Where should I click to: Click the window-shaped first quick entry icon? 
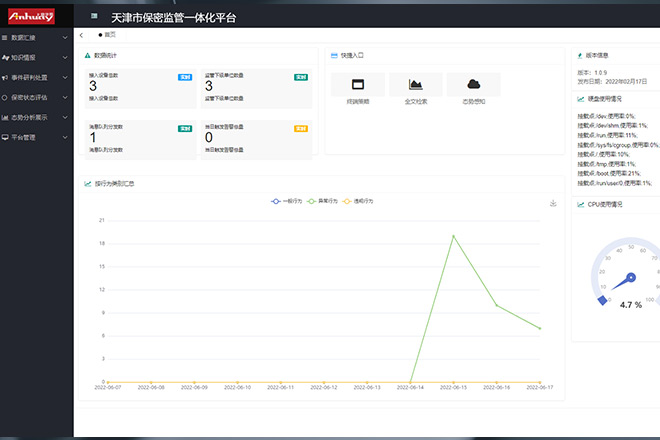click(x=357, y=85)
